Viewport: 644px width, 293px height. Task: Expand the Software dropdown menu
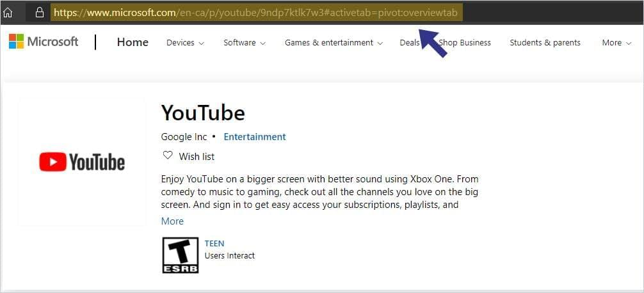(245, 43)
